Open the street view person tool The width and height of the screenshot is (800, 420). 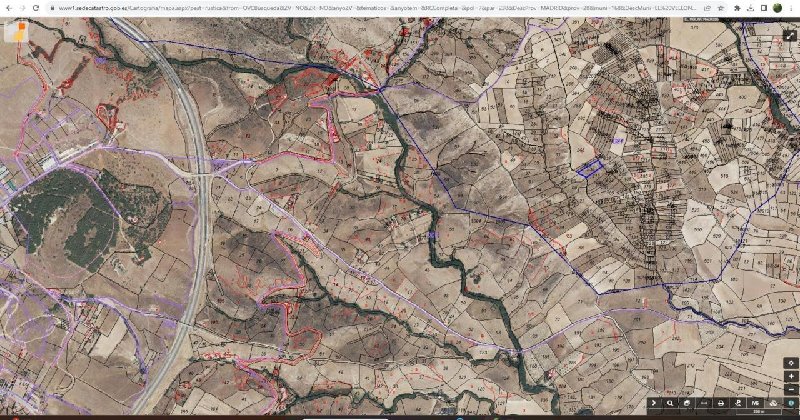738,403
